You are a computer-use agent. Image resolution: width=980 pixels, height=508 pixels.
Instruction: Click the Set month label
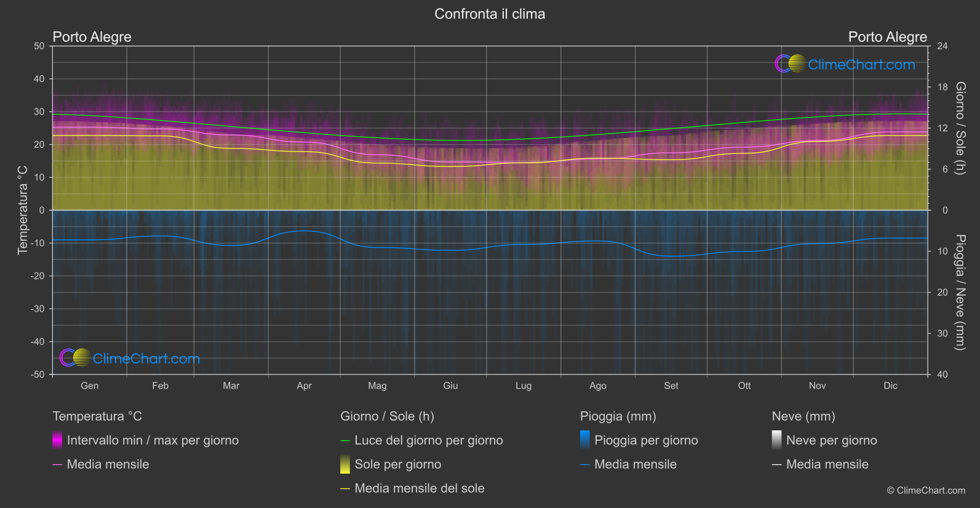(671, 385)
